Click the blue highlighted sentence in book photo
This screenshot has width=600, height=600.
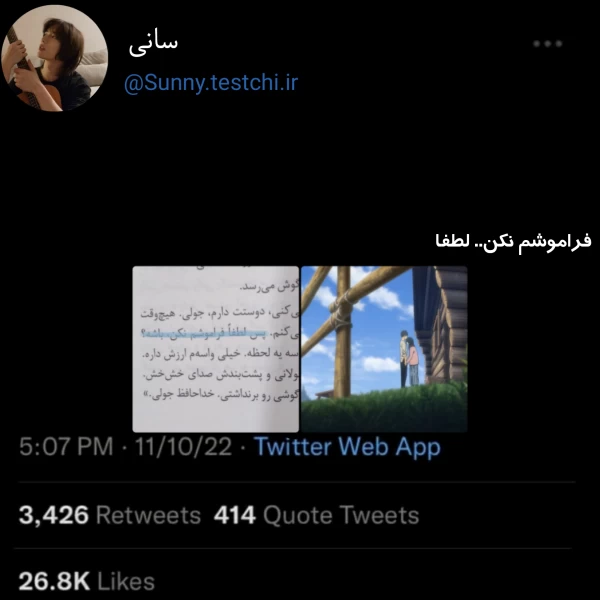click(x=205, y=333)
